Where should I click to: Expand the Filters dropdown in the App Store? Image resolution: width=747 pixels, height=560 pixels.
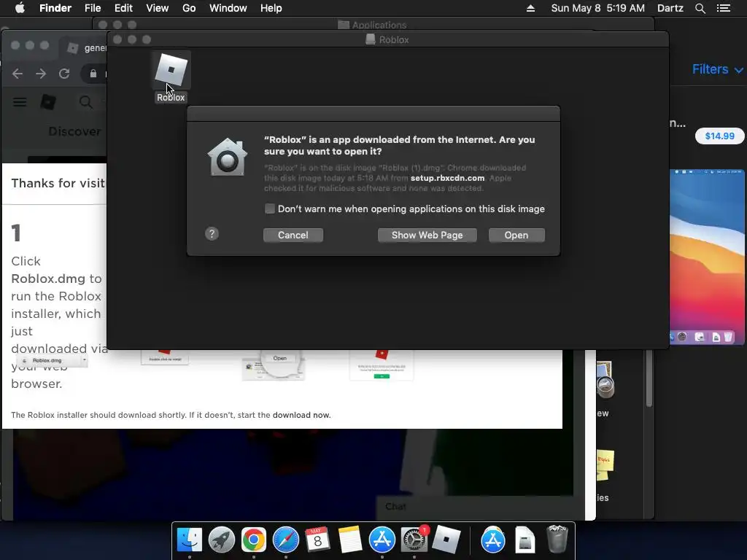pyautogui.click(x=717, y=69)
